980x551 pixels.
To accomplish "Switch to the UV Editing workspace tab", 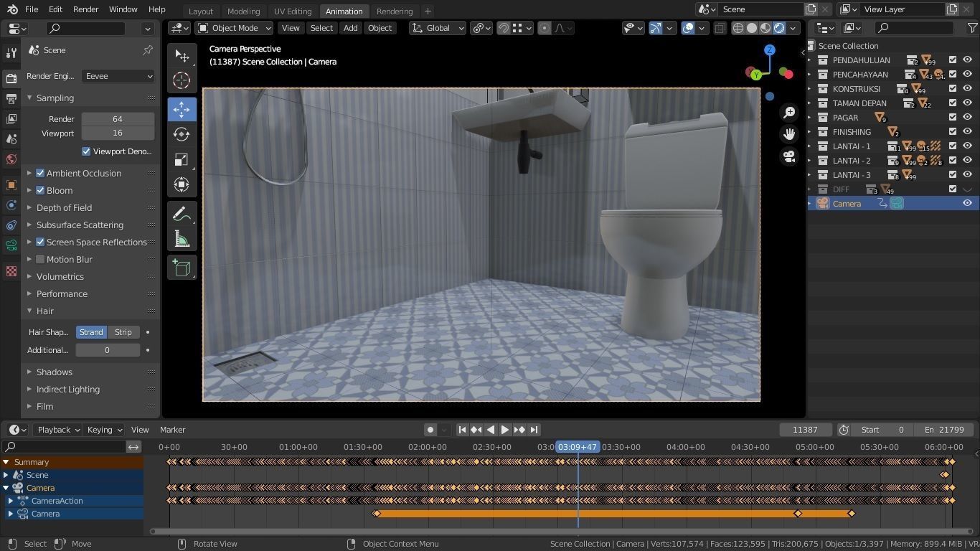I will (x=293, y=11).
